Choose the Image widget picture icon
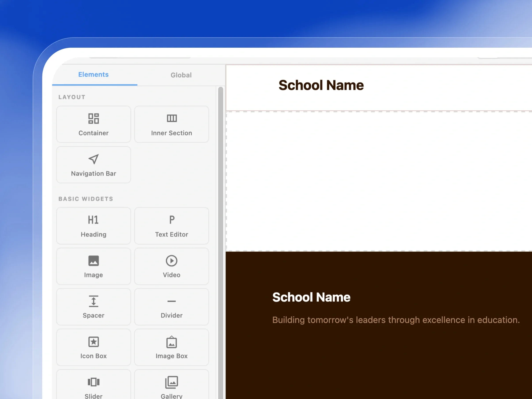The height and width of the screenshot is (399, 532). coord(94,261)
